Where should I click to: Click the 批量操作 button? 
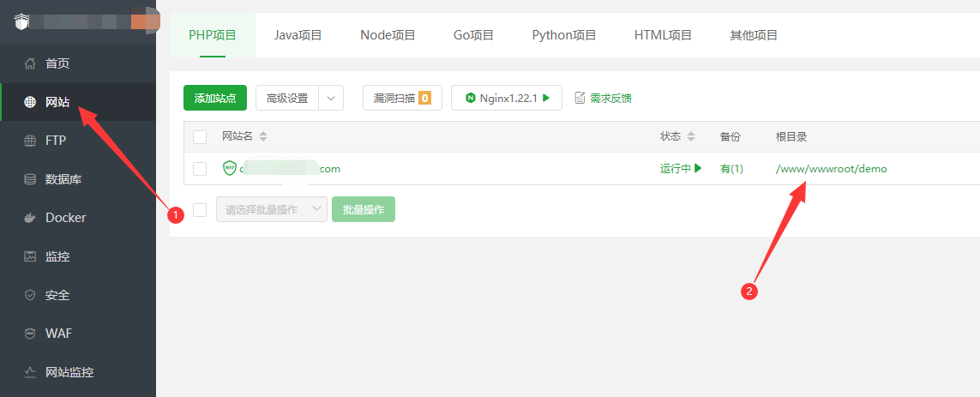point(364,209)
